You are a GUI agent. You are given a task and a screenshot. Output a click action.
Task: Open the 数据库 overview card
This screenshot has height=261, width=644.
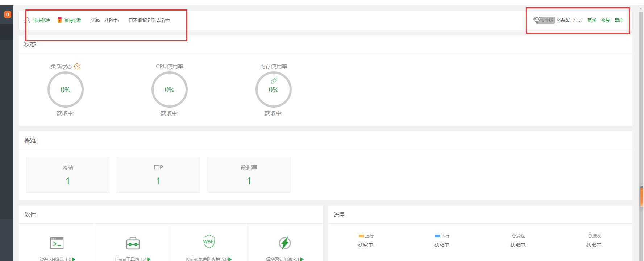[249, 175]
